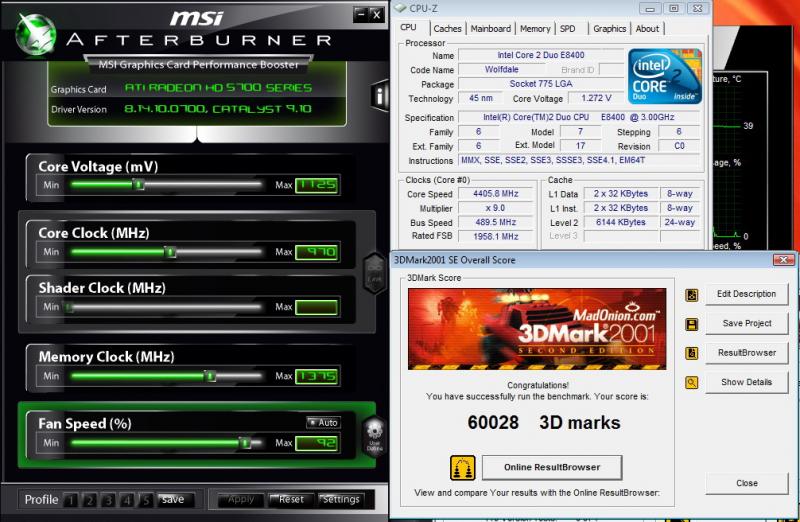Click driver version text 'CATALYST 9.10'

click(261, 109)
